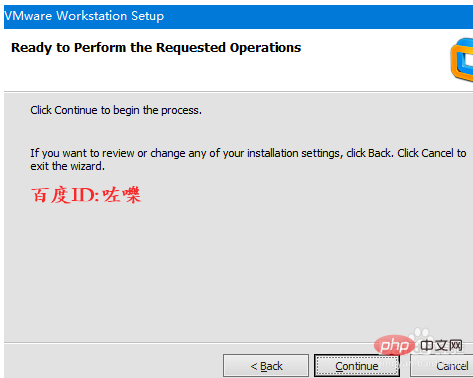Click the word 'Setup' in title bar
473x378 pixels.
click(x=147, y=16)
